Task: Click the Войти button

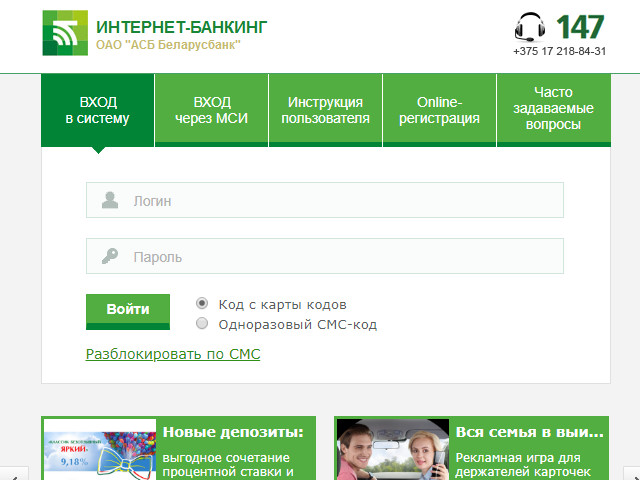Action: click(128, 312)
